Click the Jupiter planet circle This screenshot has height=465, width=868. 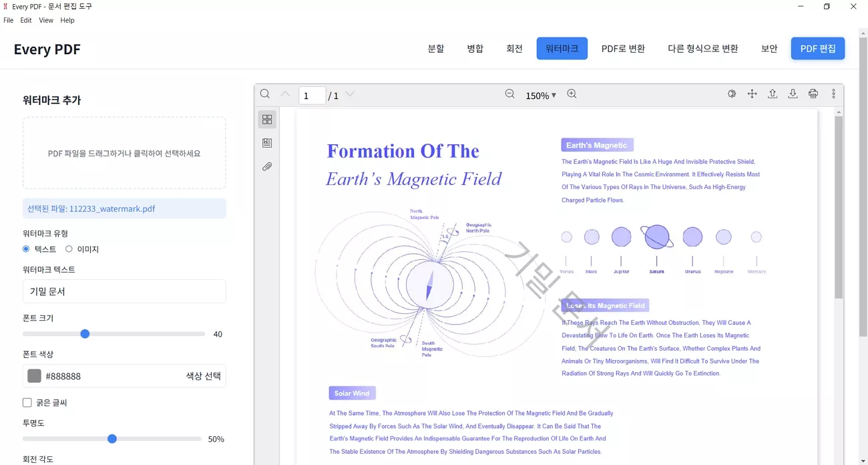[x=621, y=237]
